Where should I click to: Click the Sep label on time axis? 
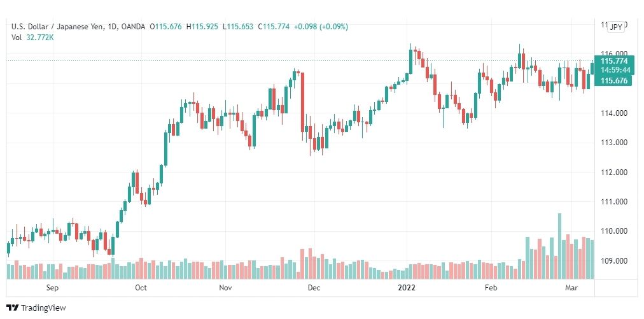pyautogui.click(x=52, y=288)
